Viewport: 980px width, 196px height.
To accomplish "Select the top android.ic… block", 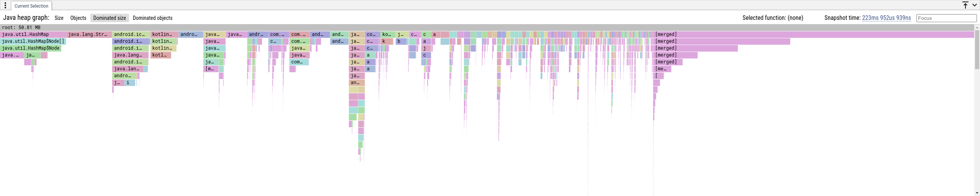I will click(131, 34).
